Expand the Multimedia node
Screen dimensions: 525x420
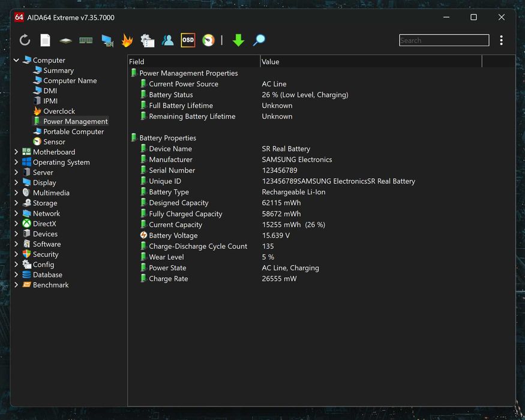pyautogui.click(x=16, y=193)
